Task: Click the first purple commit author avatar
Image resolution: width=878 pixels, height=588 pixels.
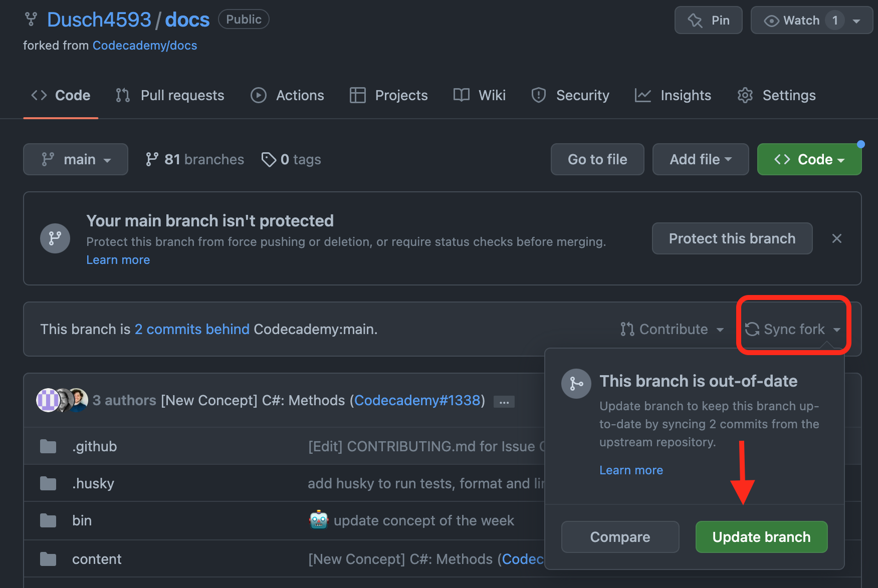Action: click(47, 400)
